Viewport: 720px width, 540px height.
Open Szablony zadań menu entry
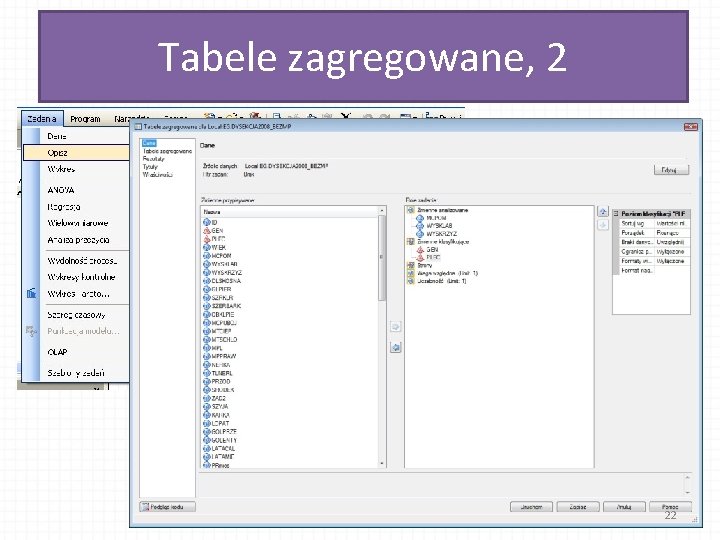76,373
